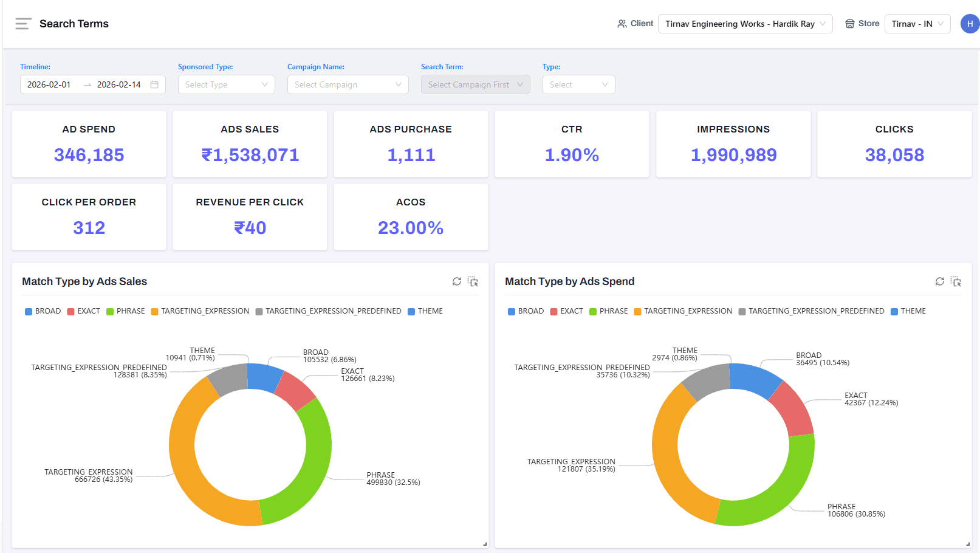Image resolution: width=980 pixels, height=553 pixels.
Task: Refresh the Match Type by Ads Sales chart
Action: [457, 281]
